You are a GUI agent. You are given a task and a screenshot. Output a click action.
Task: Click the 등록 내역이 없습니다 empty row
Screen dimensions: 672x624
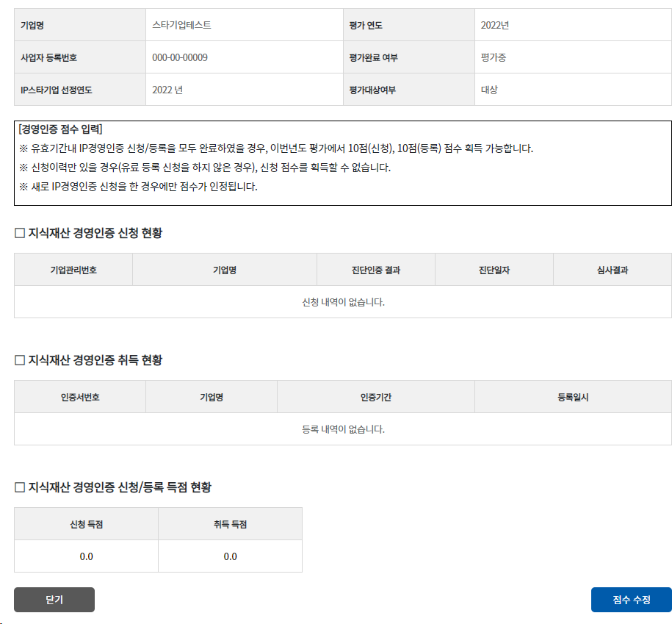343,429
